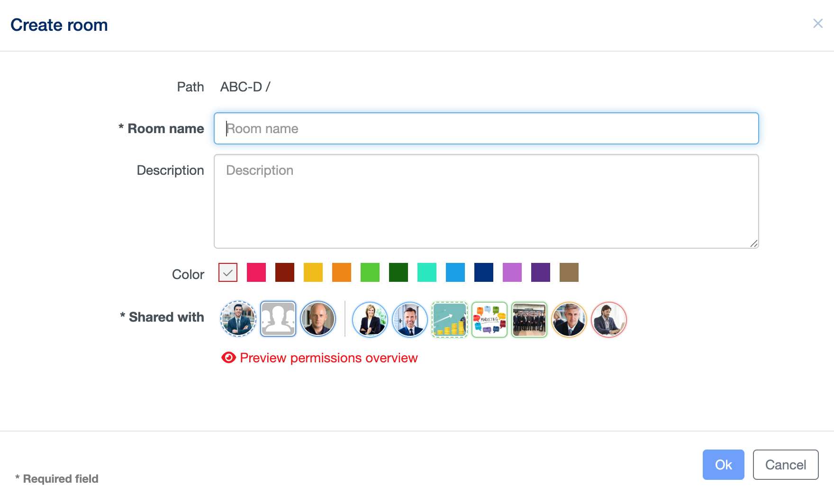This screenshot has height=504, width=834.
Task: Select the navy blue color swatch
Action: coord(484,272)
